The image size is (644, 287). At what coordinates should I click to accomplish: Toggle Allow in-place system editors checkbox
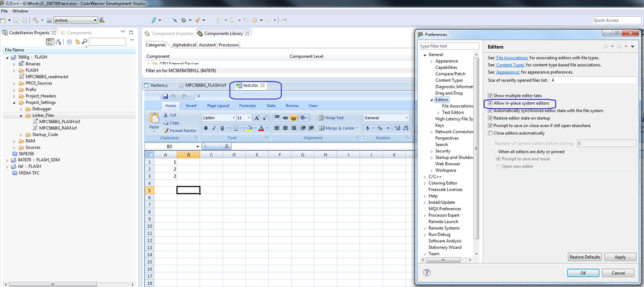click(490, 103)
